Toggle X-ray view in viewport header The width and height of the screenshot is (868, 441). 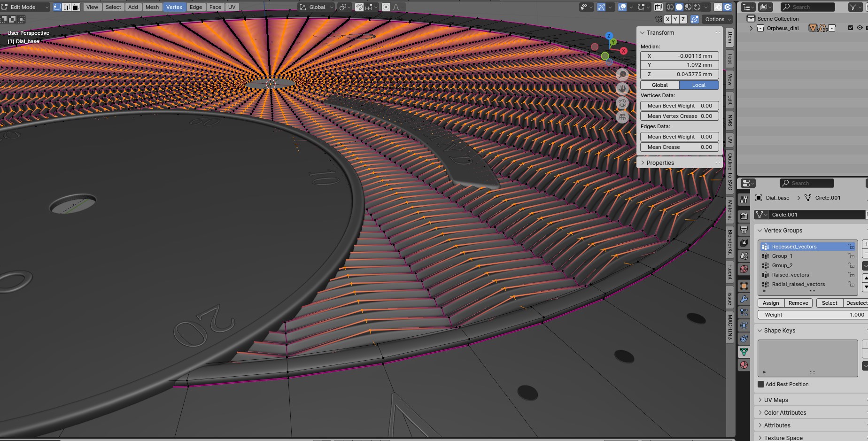point(659,7)
